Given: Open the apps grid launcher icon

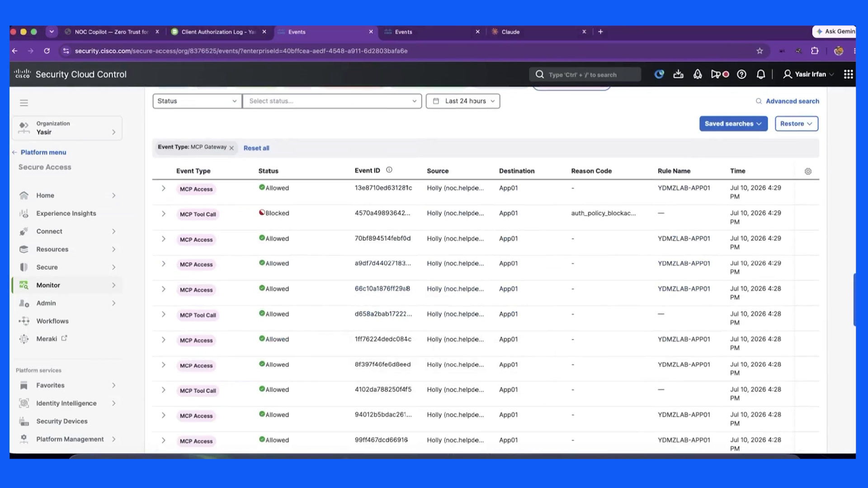Looking at the screenshot, I should [848, 75].
